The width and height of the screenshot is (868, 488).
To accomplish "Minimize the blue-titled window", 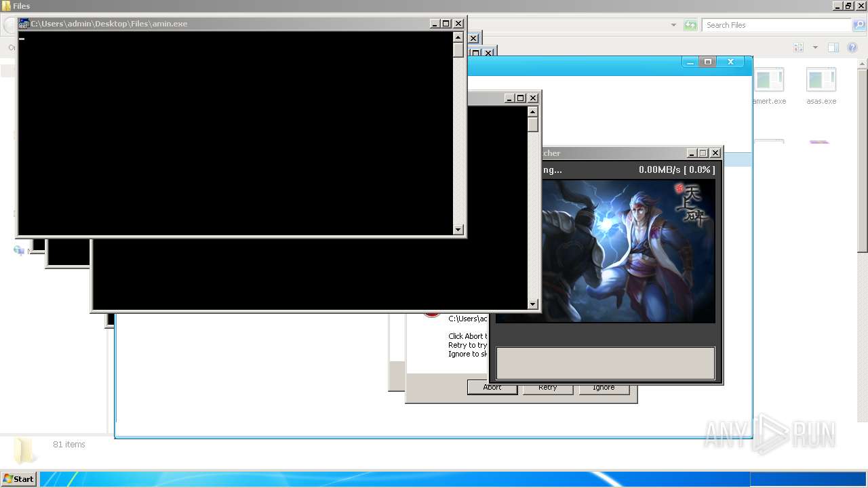I will tap(690, 62).
